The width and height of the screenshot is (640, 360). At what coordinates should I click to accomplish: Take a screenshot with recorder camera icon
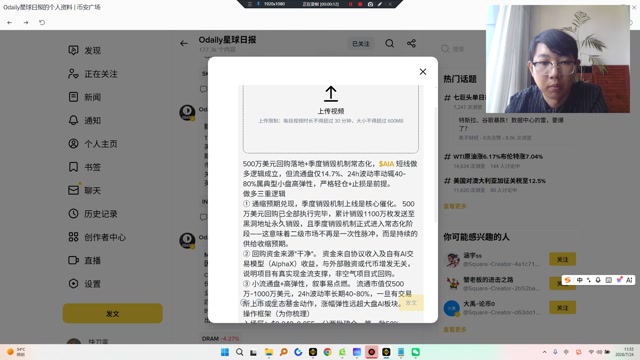tap(370, 4)
